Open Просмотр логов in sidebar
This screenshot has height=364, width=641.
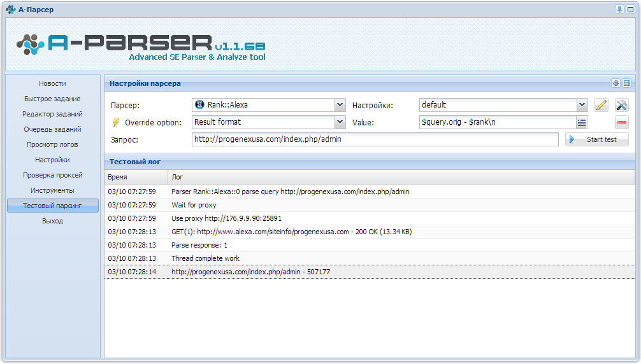(x=52, y=144)
